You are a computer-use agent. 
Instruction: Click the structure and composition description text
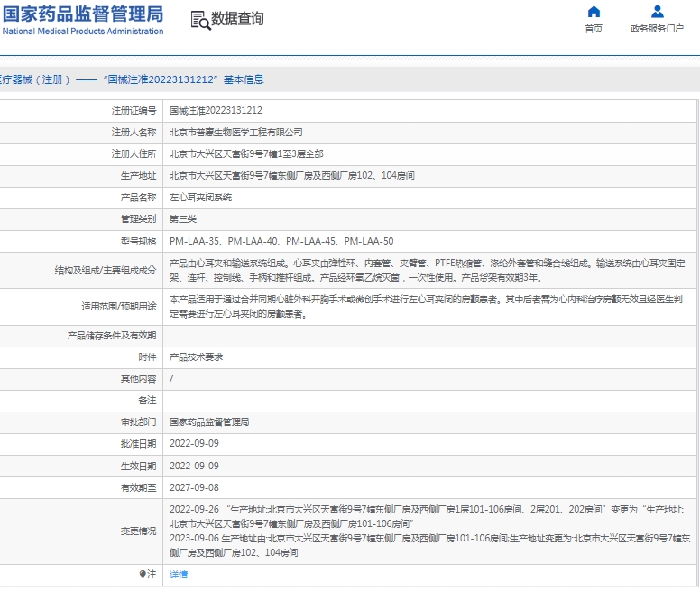[428, 271]
